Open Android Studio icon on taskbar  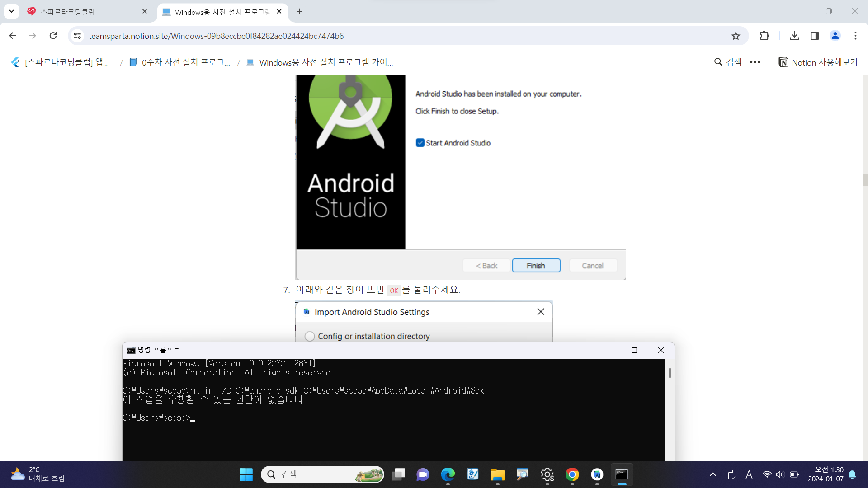(x=597, y=474)
